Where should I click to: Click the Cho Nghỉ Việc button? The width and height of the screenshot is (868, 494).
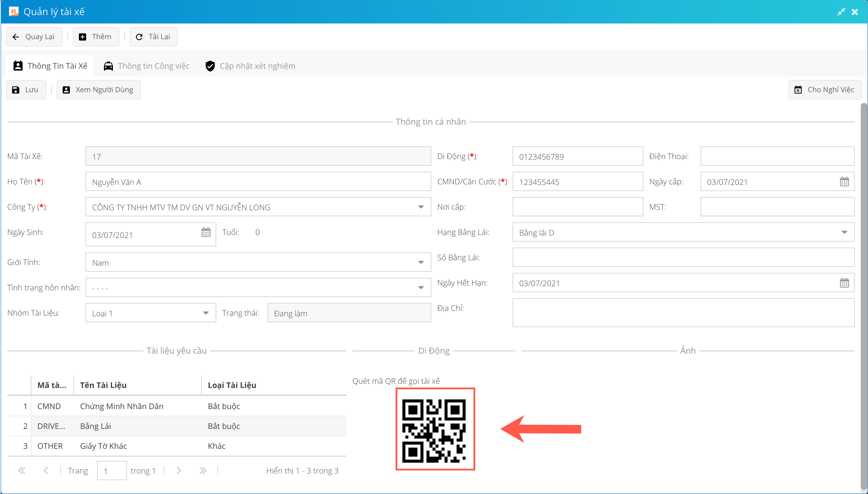[x=824, y=89]
